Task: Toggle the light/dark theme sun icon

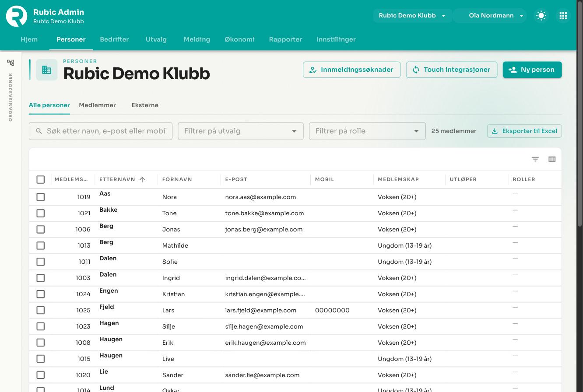Action: coord(541,16)
